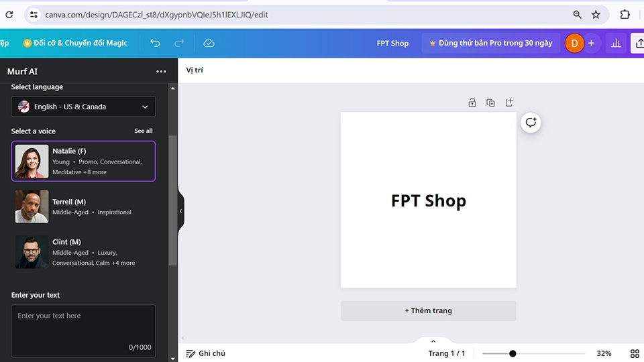Screen dimensions: 644x362
Task: Open the analytics bar chart icon
Action: pyautogui.click(x=616, y=43)
